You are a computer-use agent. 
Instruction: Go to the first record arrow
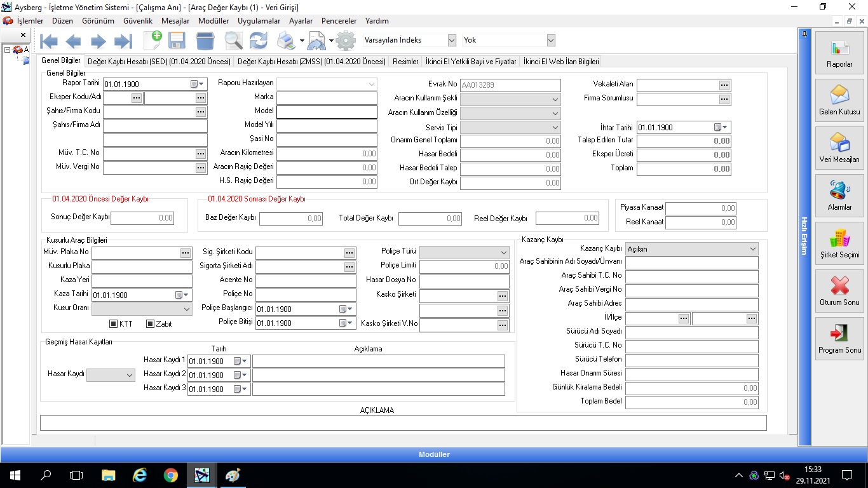click(49, 41)
